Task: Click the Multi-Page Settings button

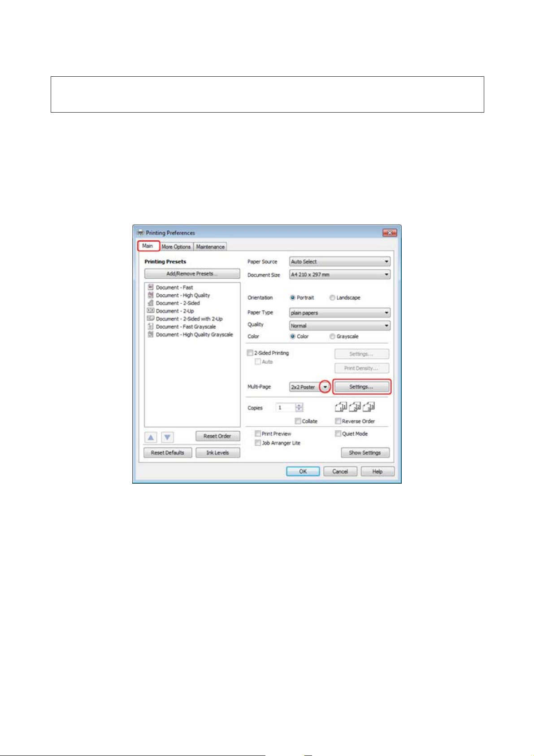Action: point(361,387)
